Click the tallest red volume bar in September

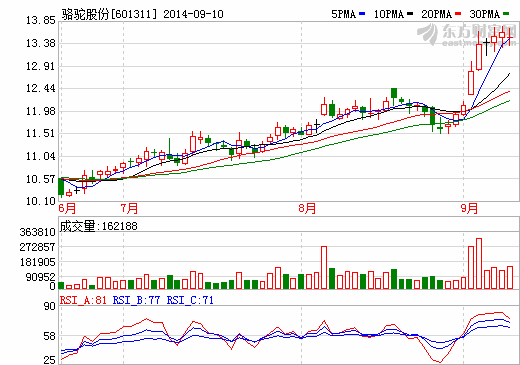click(x=479, y=263)
